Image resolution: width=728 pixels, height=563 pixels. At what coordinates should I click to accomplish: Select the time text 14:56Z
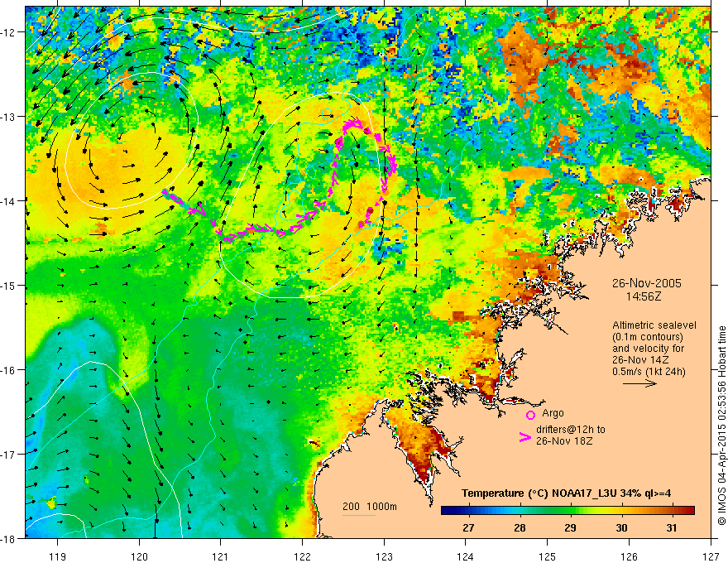pos(644,296)
